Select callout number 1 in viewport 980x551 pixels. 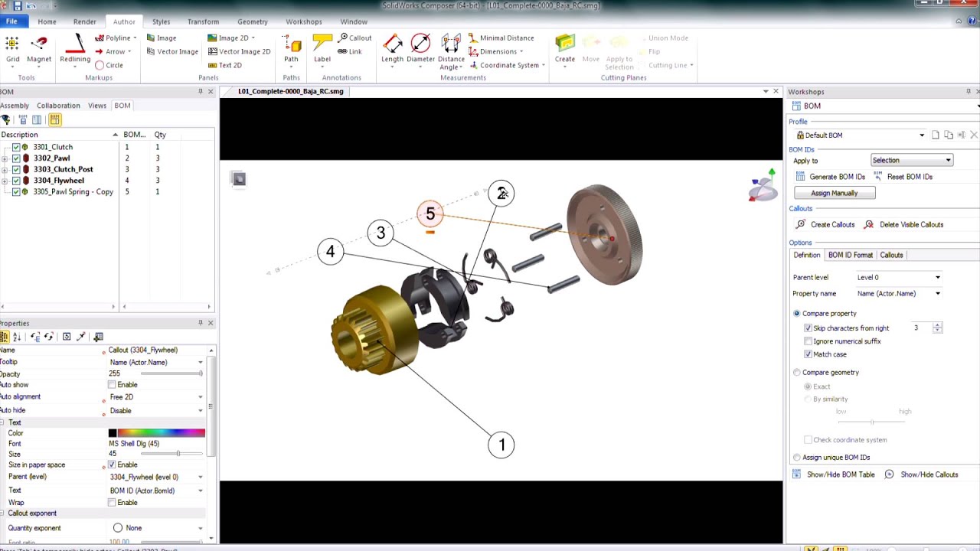tap(501, 445)
